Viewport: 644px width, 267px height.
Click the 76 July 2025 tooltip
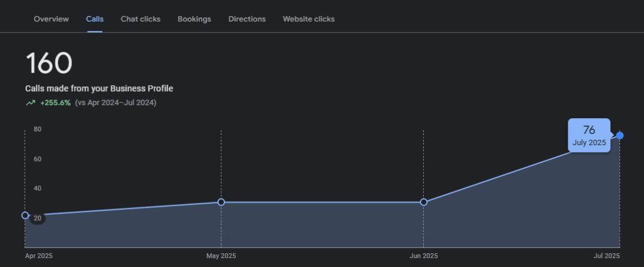(x=589, y=136)
